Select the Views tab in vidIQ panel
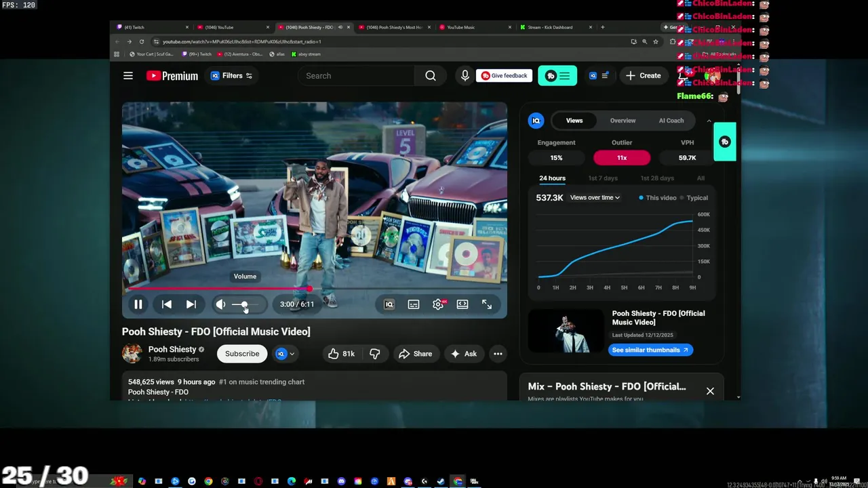This screenshot has height=488, width=868. [574, 121]
